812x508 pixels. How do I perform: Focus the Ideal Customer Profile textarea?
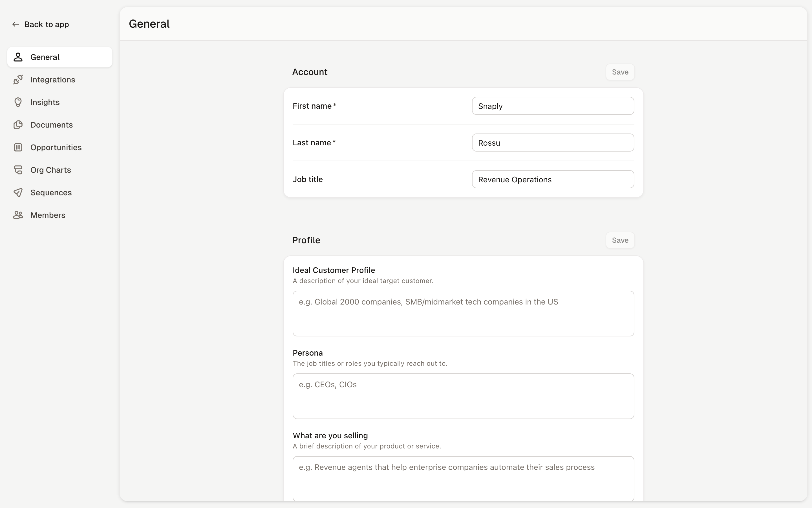[463, 314]
